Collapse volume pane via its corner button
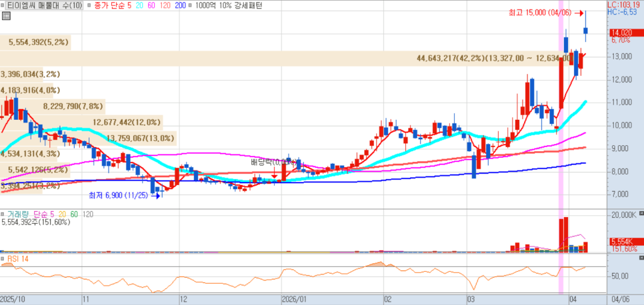644x305 pixels. pyautogui.click(x=641, y=214)
